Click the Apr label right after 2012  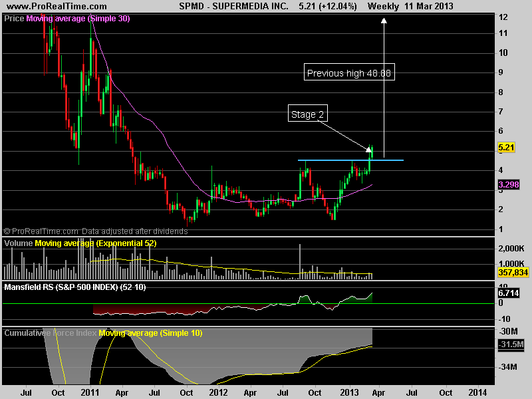point(250,392)
